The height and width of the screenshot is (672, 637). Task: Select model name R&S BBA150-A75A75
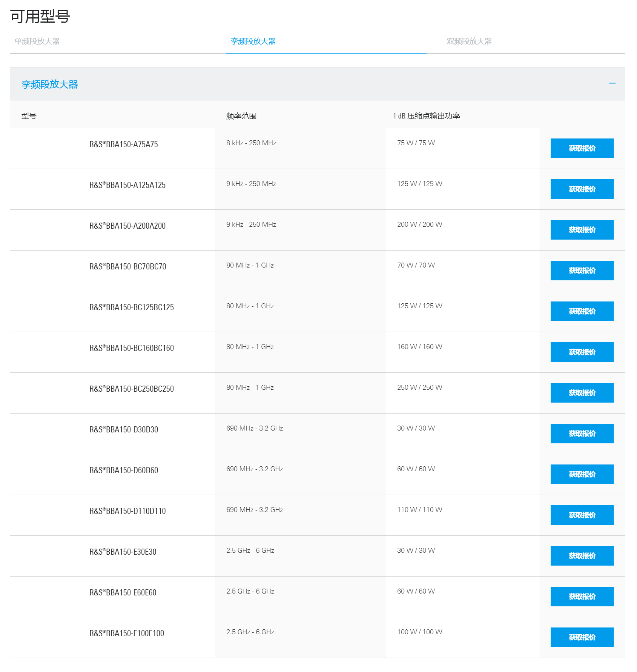pyautogui.click(x=124, y=144)
